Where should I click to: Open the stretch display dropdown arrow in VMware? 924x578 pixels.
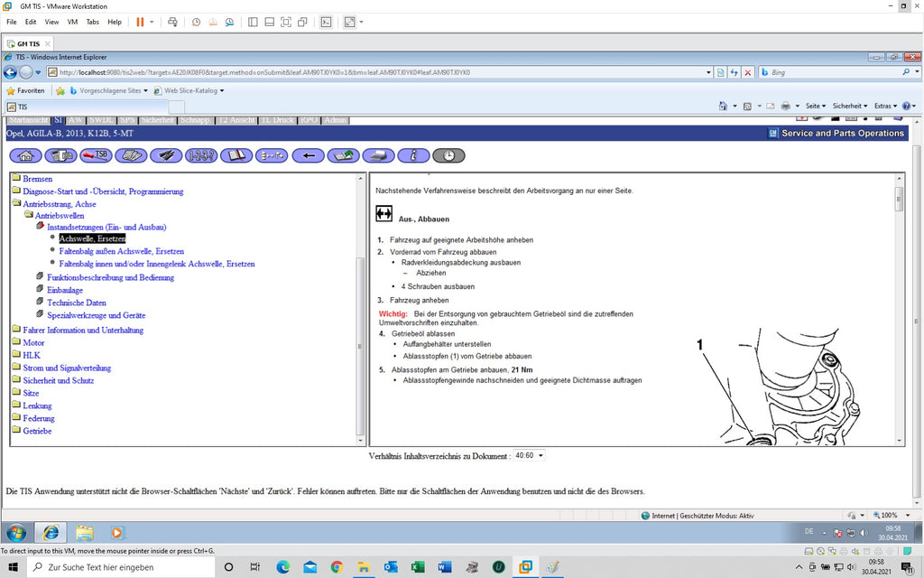click(361, 22)
